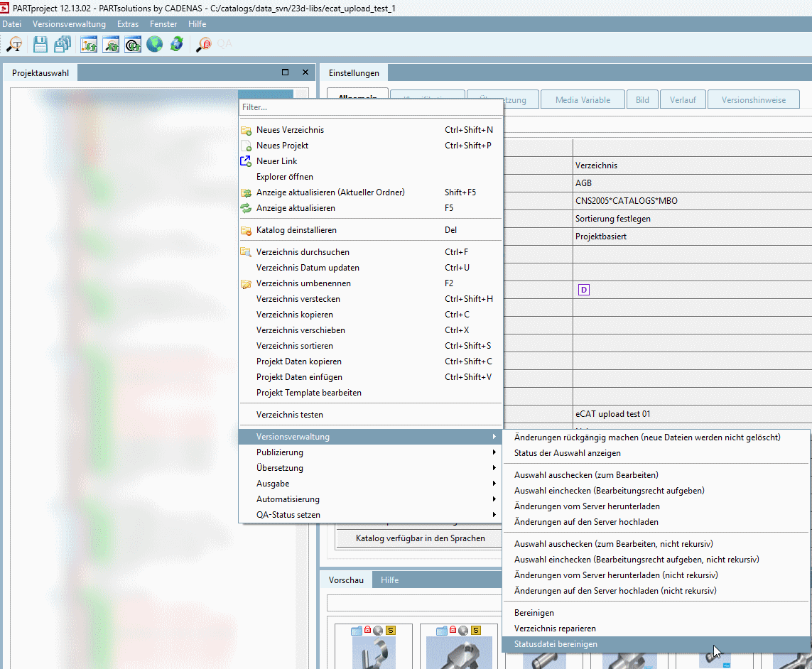812x669 pixels.
Task: Open the first clip part preview thumbnail
Action: coord(374,653)
